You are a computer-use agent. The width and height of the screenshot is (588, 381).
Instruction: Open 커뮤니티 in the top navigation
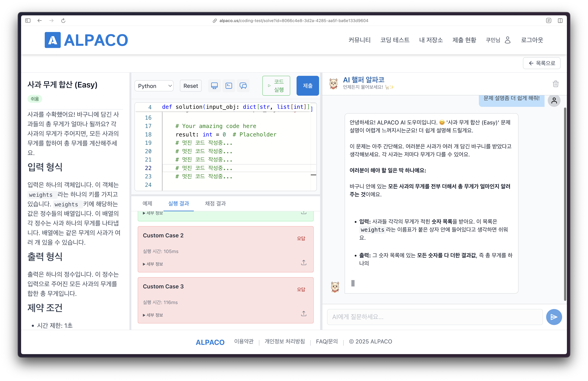coord(360,40)
